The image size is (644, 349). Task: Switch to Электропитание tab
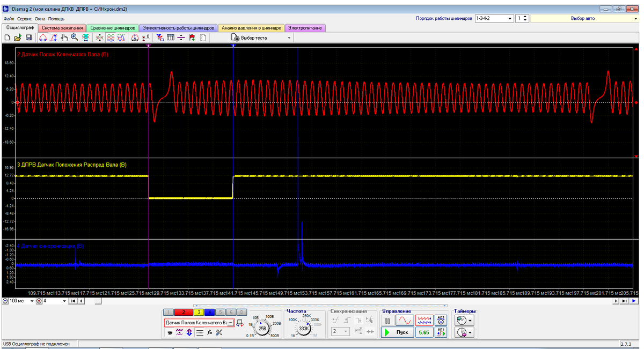[305, 28]
